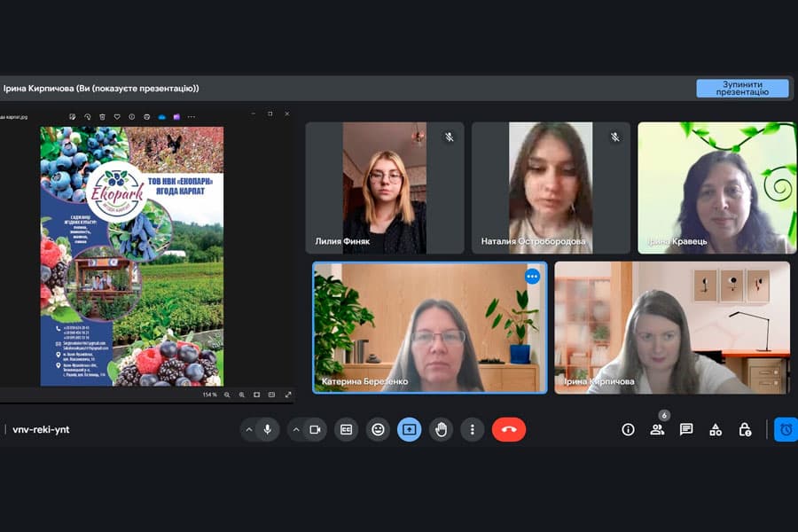Viewport: 798px width, 532px height.
Task: Add image to favorites heart icon
Action: (x=117, y=117)
